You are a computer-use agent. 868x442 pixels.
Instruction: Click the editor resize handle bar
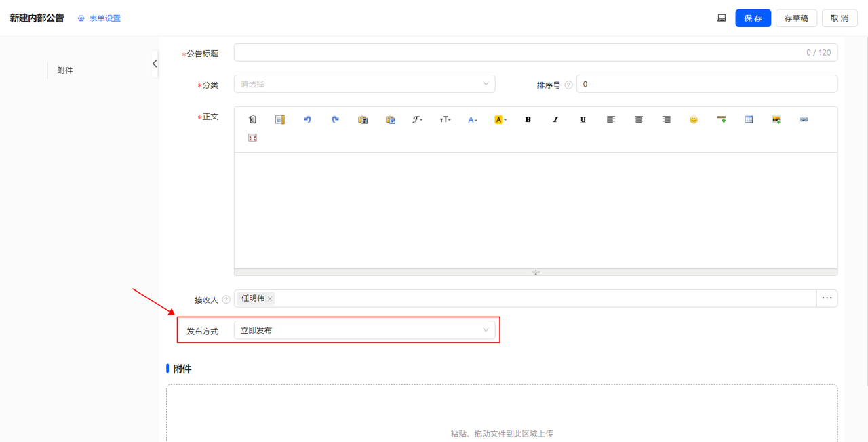pos(536,272)
